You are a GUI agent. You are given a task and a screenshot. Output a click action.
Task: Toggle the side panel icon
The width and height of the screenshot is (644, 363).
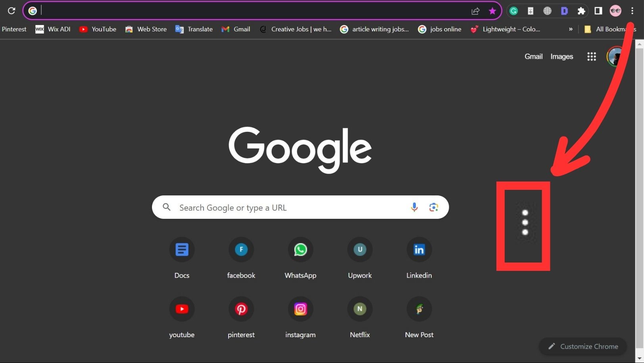(598, 11)
